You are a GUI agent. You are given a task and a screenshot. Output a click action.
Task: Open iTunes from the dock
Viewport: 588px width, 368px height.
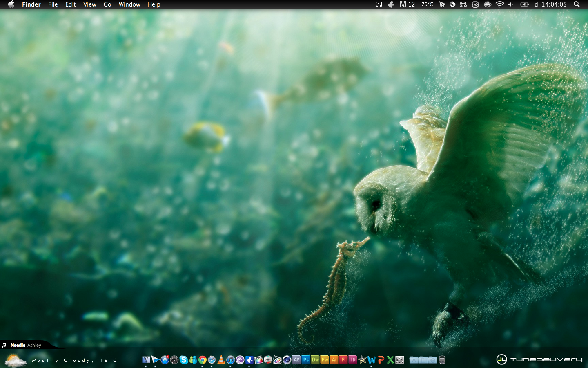pyautogui.click(x=230, y=360)
